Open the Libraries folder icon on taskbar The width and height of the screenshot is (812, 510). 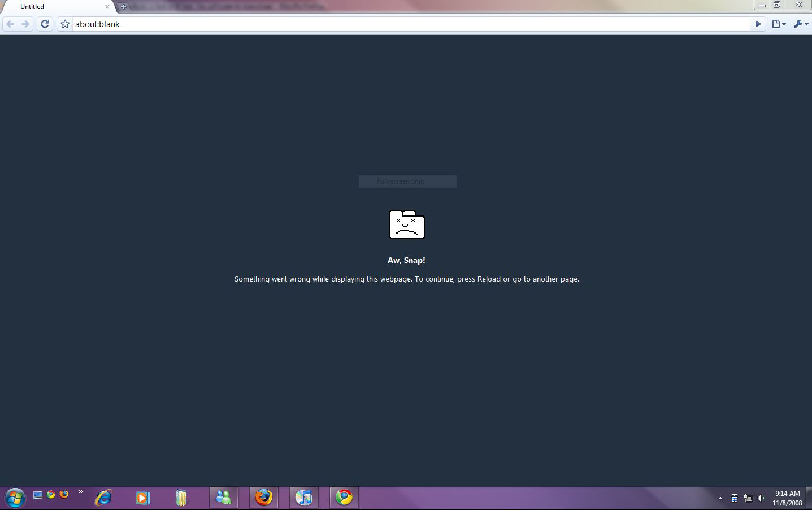181,498
